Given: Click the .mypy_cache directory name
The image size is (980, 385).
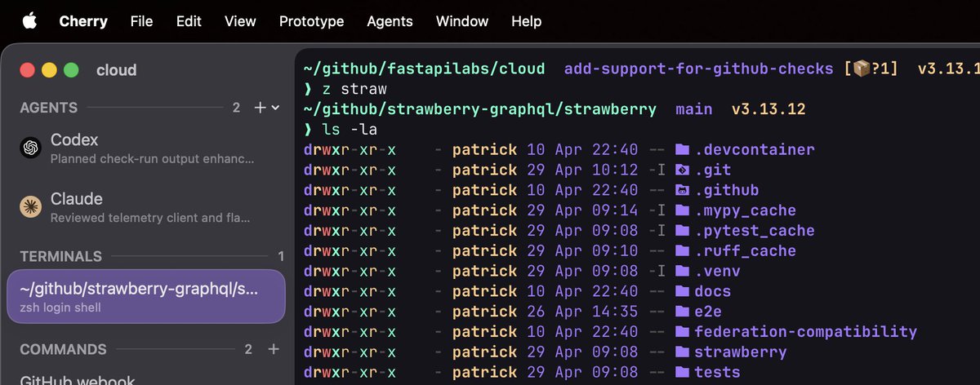Looking at the screenshot, I should pos(746,210).
